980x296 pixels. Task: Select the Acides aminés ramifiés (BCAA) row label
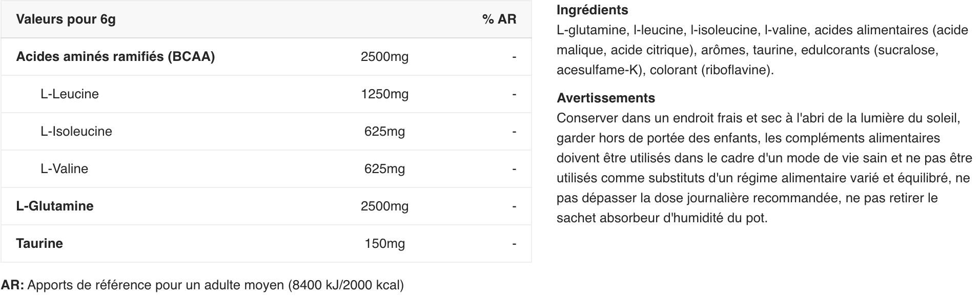coord(115,57)
